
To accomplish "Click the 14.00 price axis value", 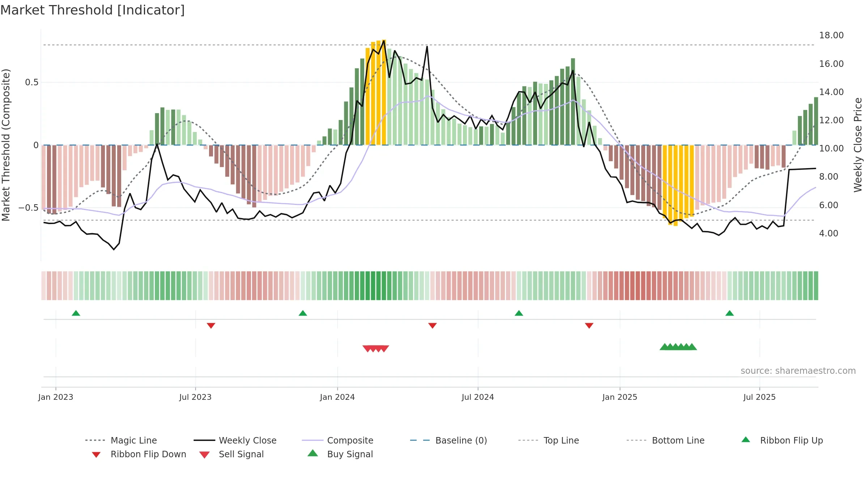I will (831, 92).
